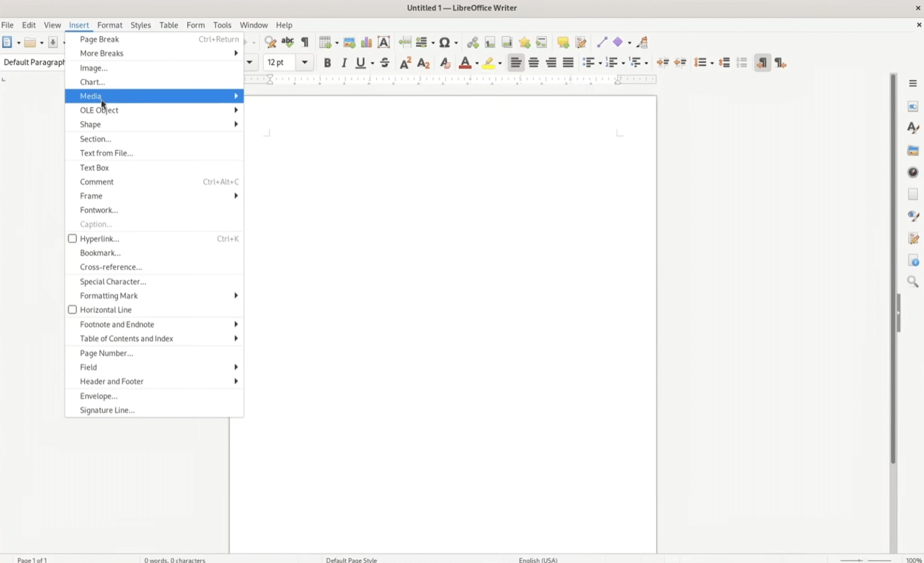Toggle strikethrough formatting
This screenshot has width=924, height=563.
385,62
